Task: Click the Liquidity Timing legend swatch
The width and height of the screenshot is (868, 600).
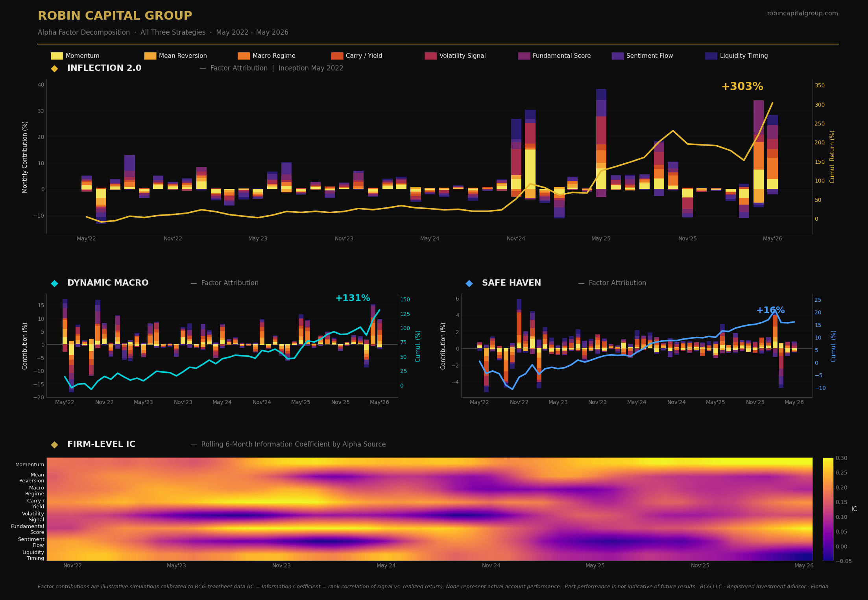Action: [x=711, y=56]
